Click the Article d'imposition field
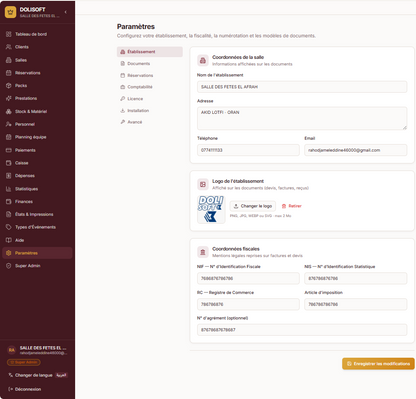416x399 pixels. coord(356,304)
